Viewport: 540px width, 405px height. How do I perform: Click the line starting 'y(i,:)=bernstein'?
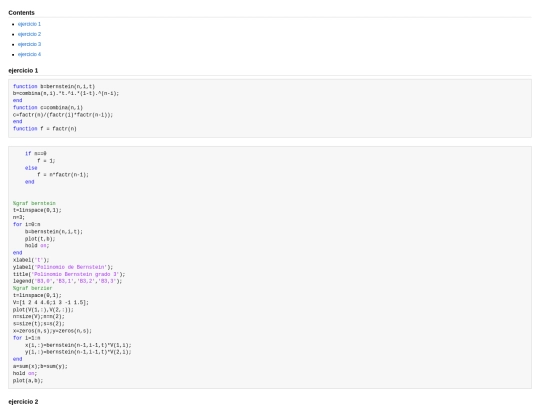[x=78, y=352]
